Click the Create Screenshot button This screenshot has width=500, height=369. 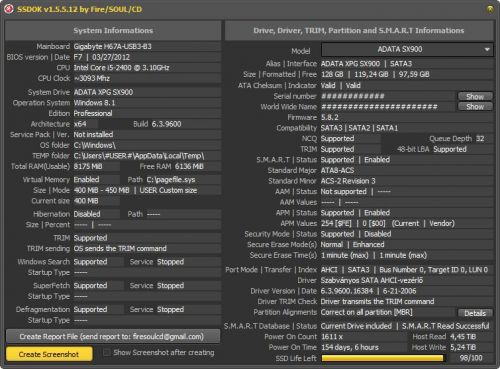click(x=49, y=354)
